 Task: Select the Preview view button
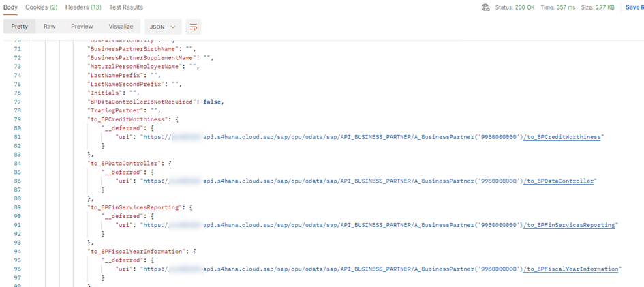click(82, 27)
